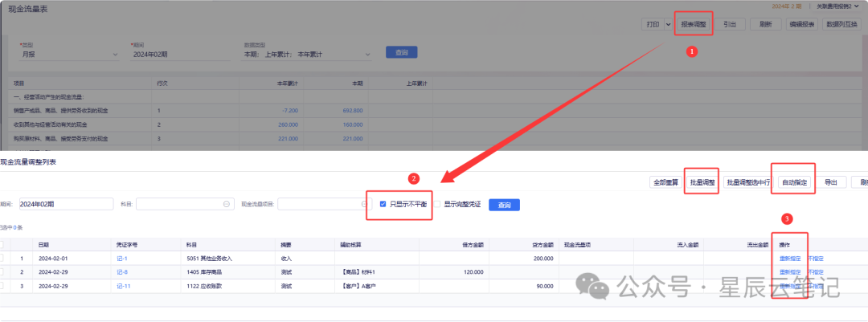Open voucher link 记-8
Viewport: 868px width, 322px height.
pyautogui.click(x=122, y=272)
